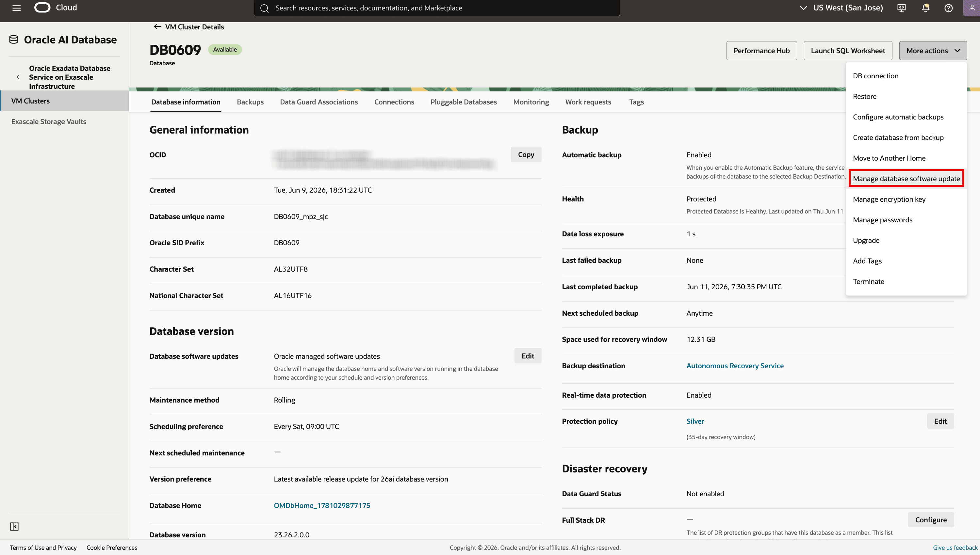Open the Autonomous Recovery Service link
The image size is (980, 555).
pos(735,366)
